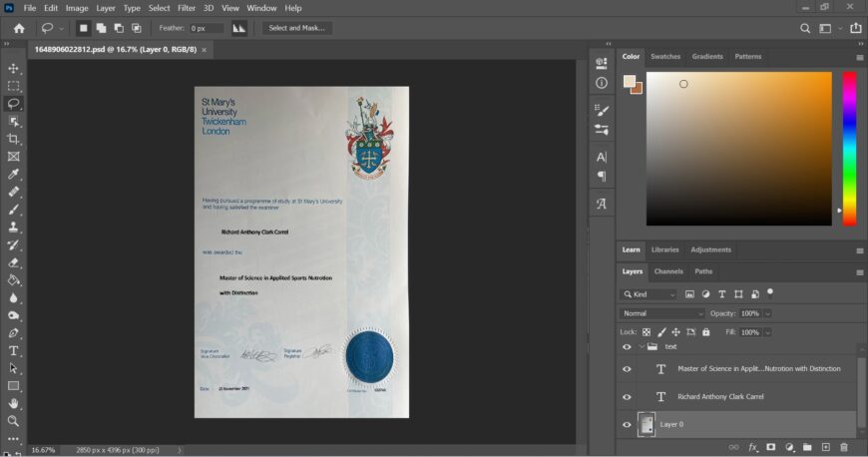Open layer style fx menu
Image resolution: width=868 pixels, height=457 pixels.
tap(753, 447)
